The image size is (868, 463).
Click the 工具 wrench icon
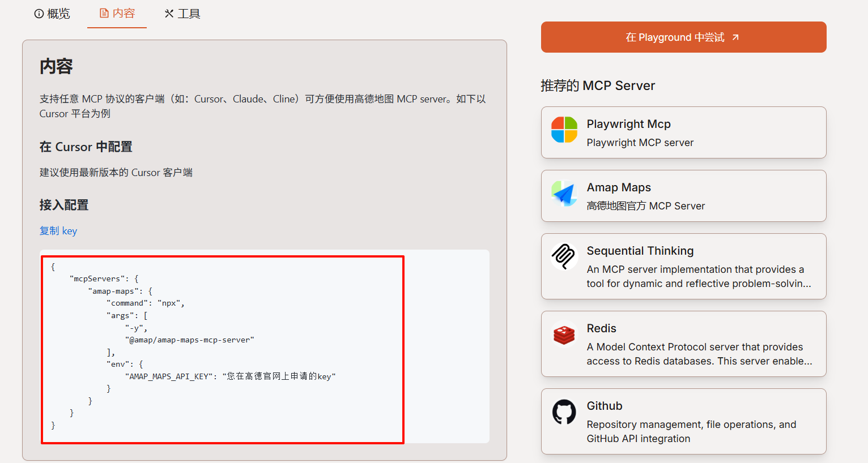tap(169, 14)
